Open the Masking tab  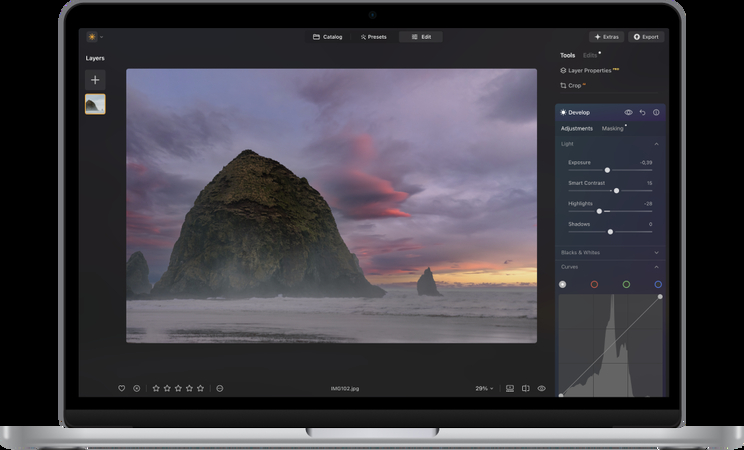click(612, 128)
